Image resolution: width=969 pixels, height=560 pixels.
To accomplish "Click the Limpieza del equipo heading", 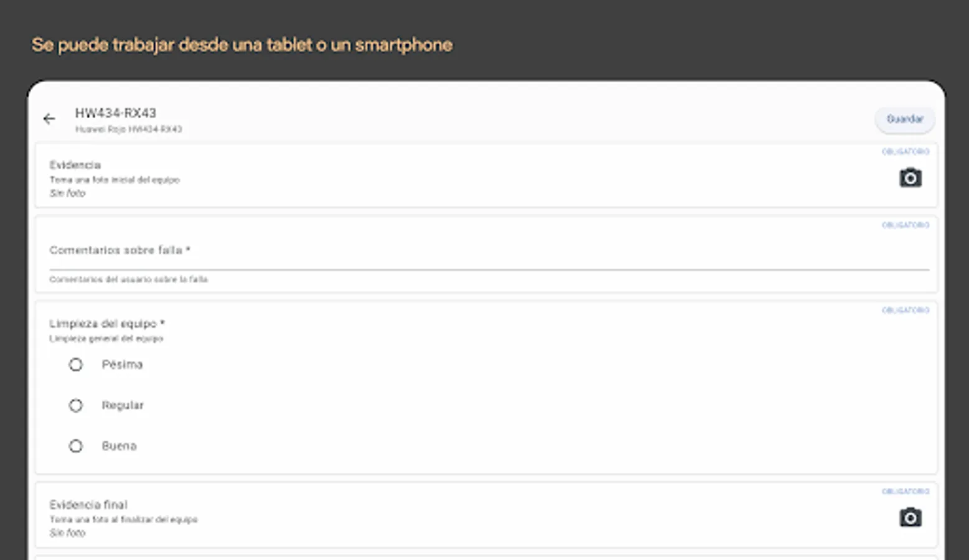I will (106, 324).
